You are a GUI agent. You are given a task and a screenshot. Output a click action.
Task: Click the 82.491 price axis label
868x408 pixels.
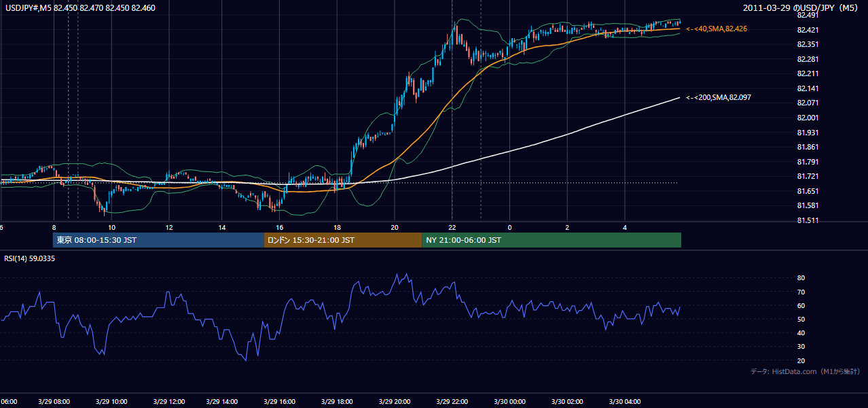click(x=806, y=15)
